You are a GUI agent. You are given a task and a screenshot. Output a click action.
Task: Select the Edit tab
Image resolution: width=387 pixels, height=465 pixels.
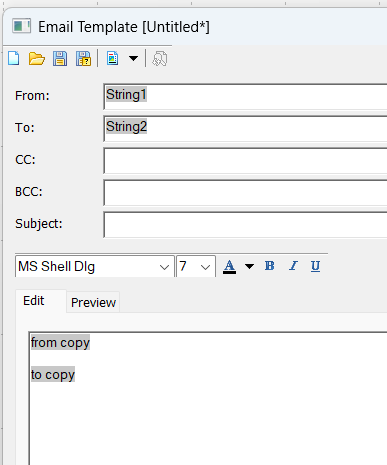(34, 301)
